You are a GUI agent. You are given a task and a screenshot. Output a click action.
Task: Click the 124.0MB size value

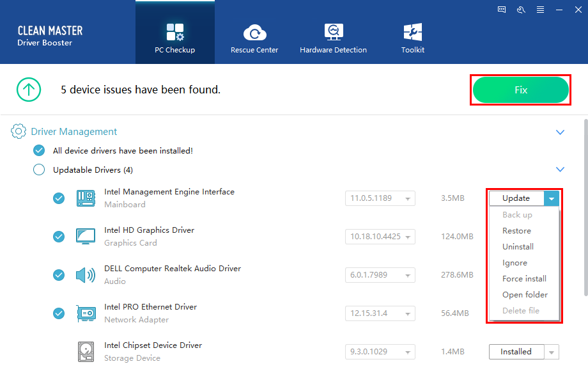(x=457, y=237)
